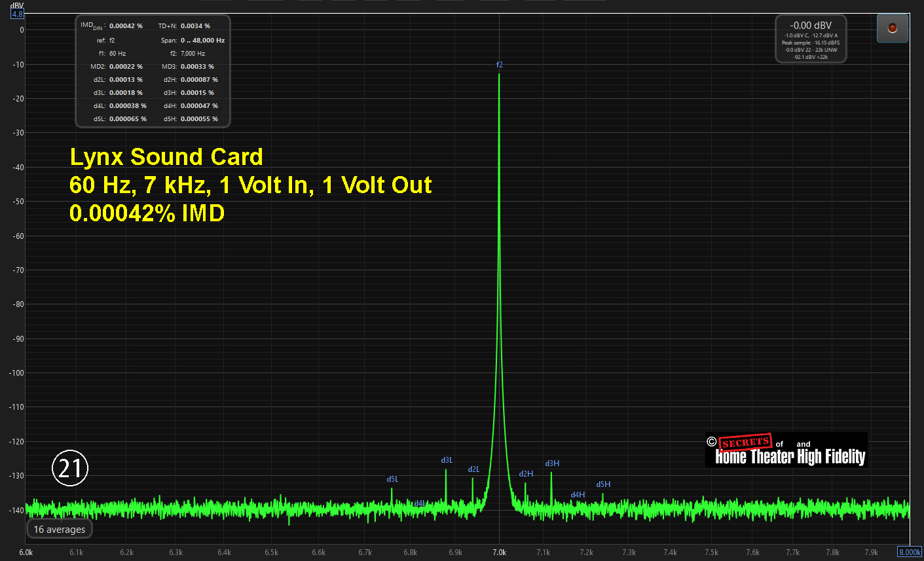The width and height of the screenshot is (924, 561).
Task: Click the Peak sample -16.15 dBFS line
Action: pos(811,43)
